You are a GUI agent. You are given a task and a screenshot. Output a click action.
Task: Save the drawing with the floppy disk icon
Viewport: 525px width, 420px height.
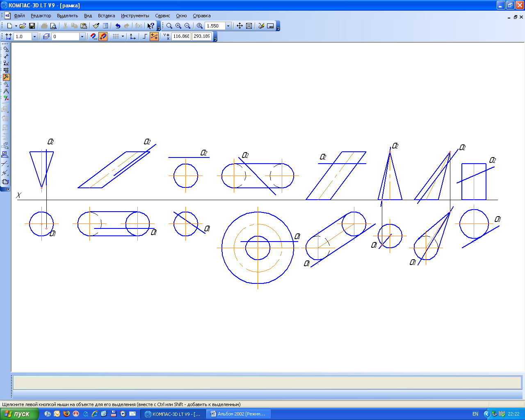[x=32, y=26]
